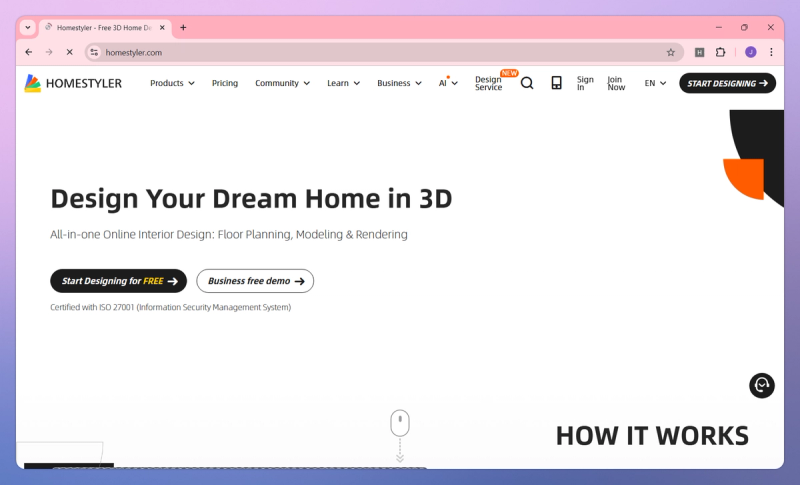Open Design Service link marked NEW
The height and width of the screenshot is (485, 800).
click(x=489, y=83)
